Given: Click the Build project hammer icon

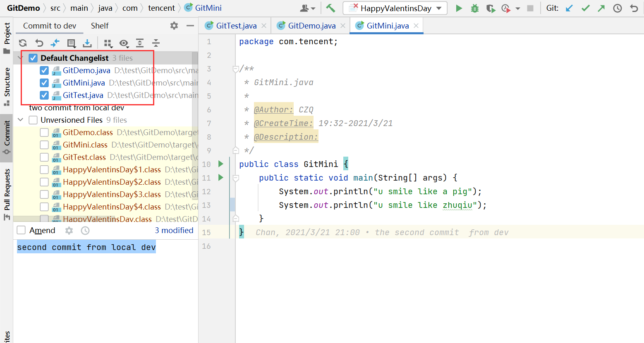Looking at the screenshot, I should [x=330, y=8].
